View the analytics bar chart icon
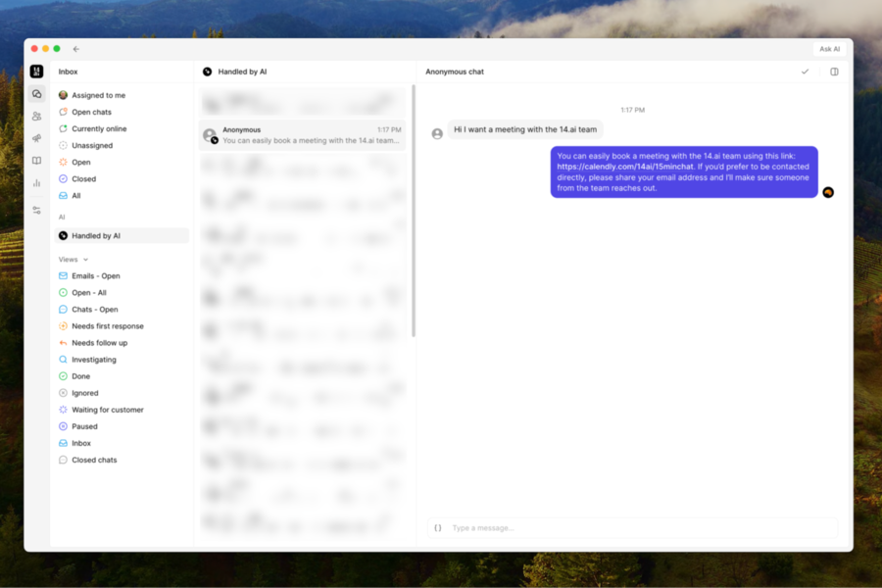The height and width of the screenshot is (588, 882). [x=35, y=182]
